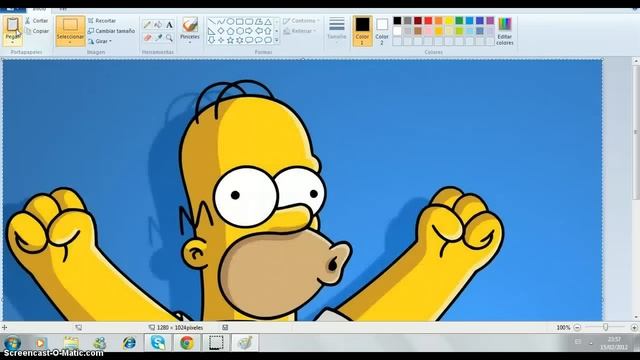The height and width of the screenshot is (360, 640).
Task: Open Editar colores dialog
Action: (505, 31)
